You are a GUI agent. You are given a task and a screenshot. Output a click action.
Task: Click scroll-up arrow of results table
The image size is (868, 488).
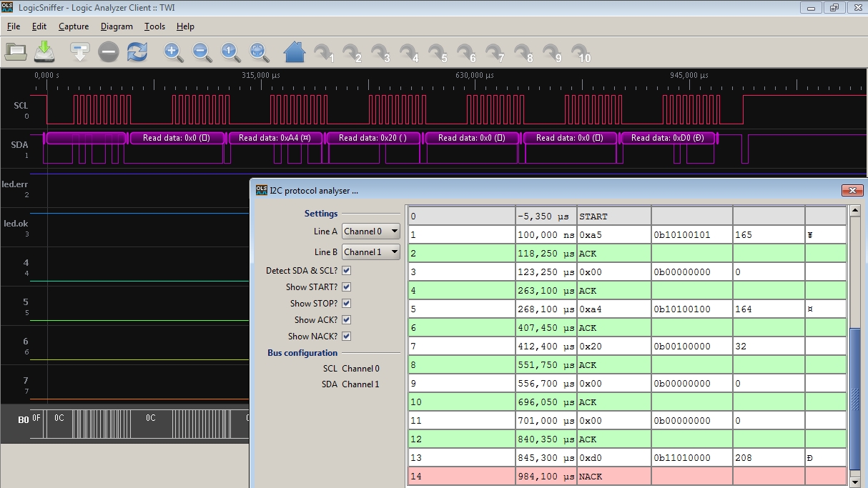point(854,211)
